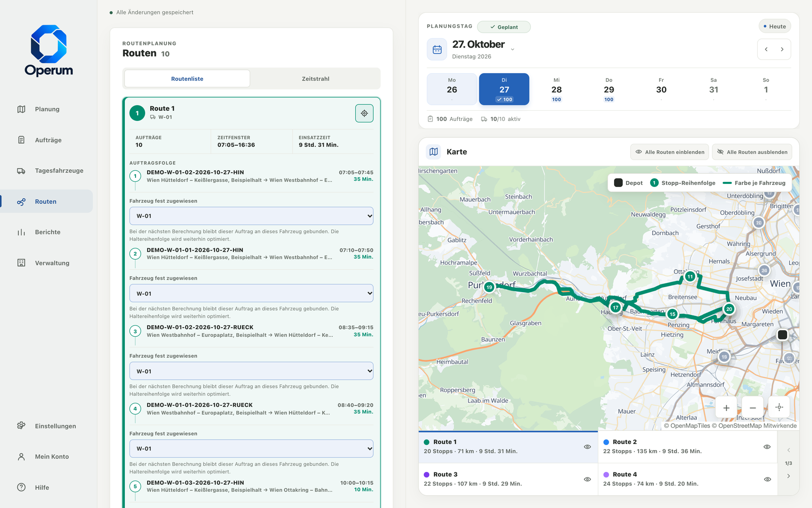Screen dimensions: 812x508
Task: Open vehicle dropdown for order DEMO-W-01-02-2026-10-27-RUECK
Action: [251, 371]
